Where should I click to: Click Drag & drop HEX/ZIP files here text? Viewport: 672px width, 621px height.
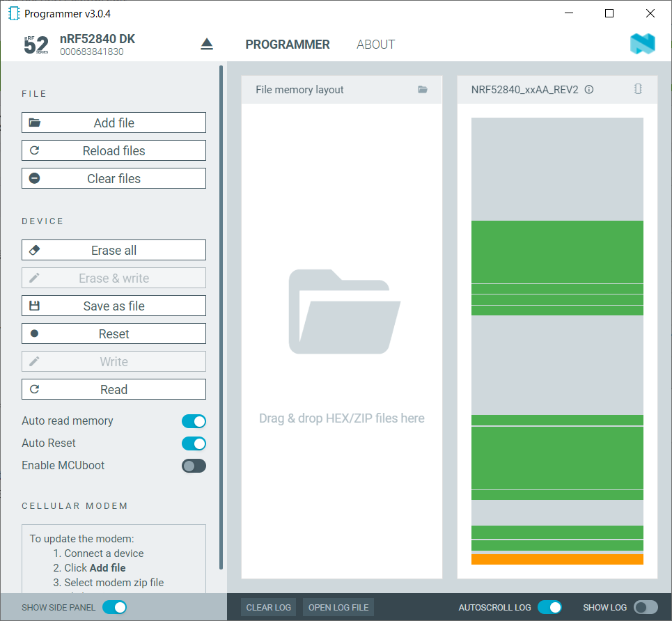[342, 418]
